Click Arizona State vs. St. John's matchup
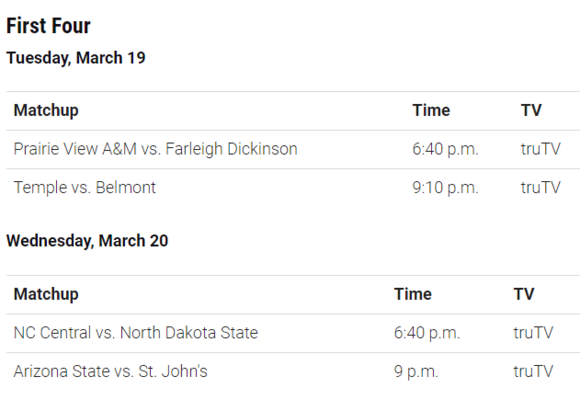 (x=111, y=371)
